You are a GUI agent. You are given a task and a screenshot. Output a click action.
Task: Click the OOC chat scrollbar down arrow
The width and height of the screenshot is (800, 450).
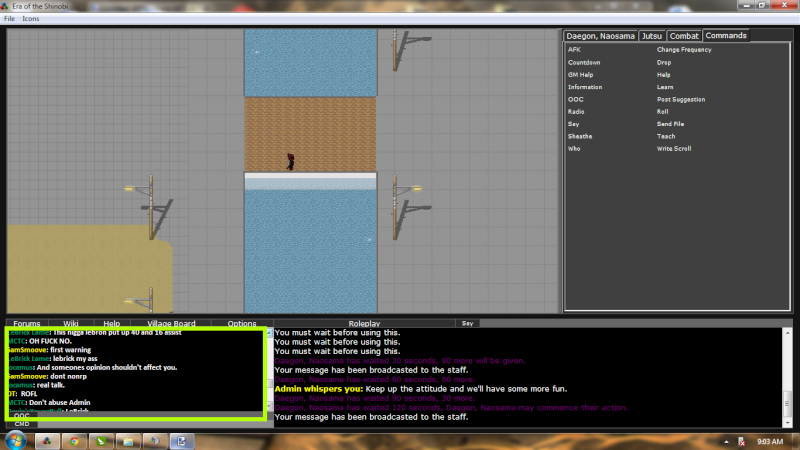[270, 406]
